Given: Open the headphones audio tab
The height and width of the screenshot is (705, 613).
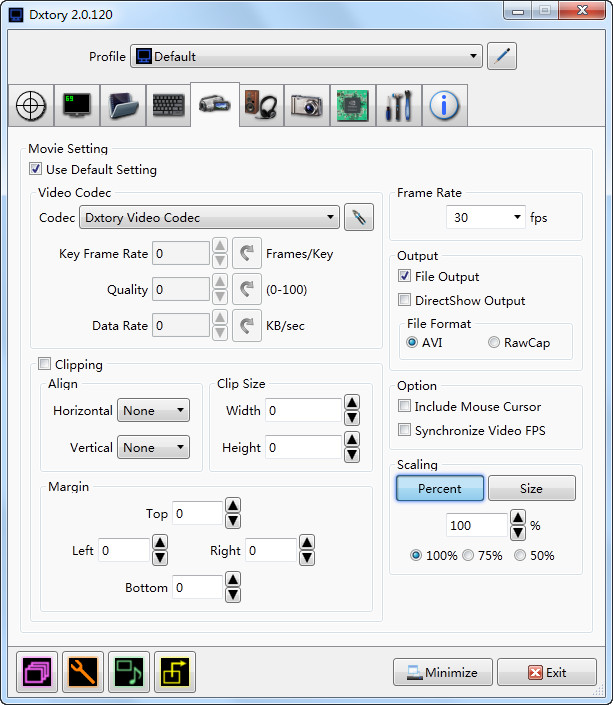Looking at the screenshot, I should 261,105.
